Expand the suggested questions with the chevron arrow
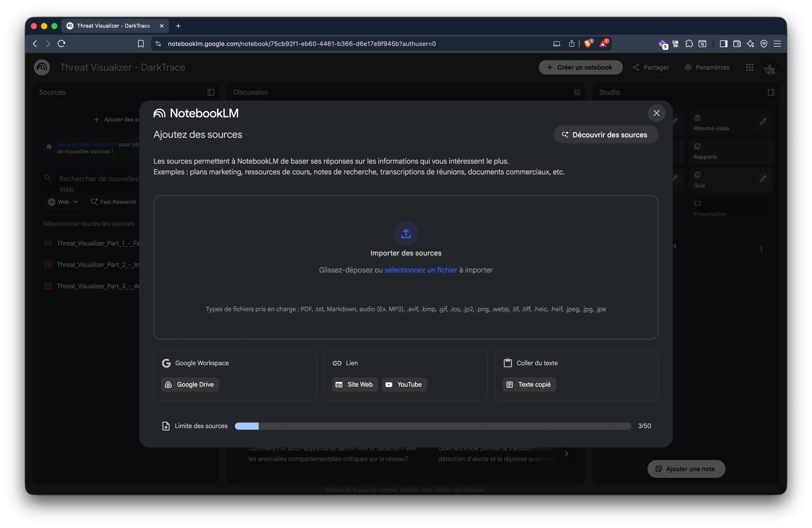 point(566,453)
